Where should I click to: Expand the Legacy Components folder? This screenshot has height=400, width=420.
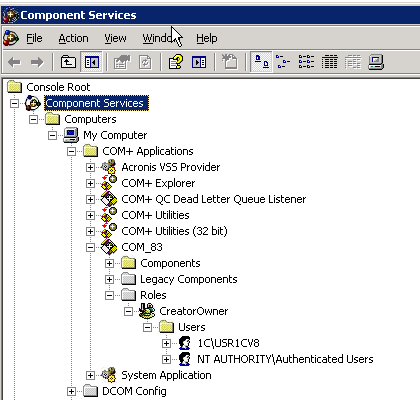tap(109, 279)
